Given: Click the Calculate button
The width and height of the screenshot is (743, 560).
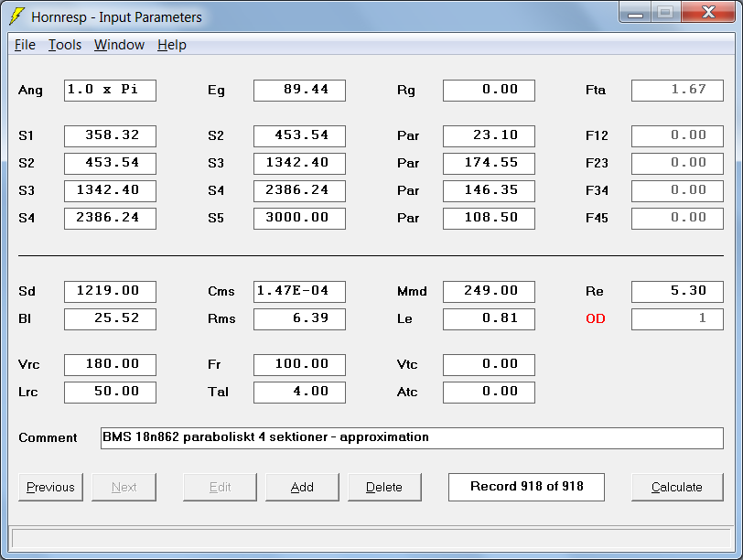Looking at the screenshot, I should pos(677,487).
